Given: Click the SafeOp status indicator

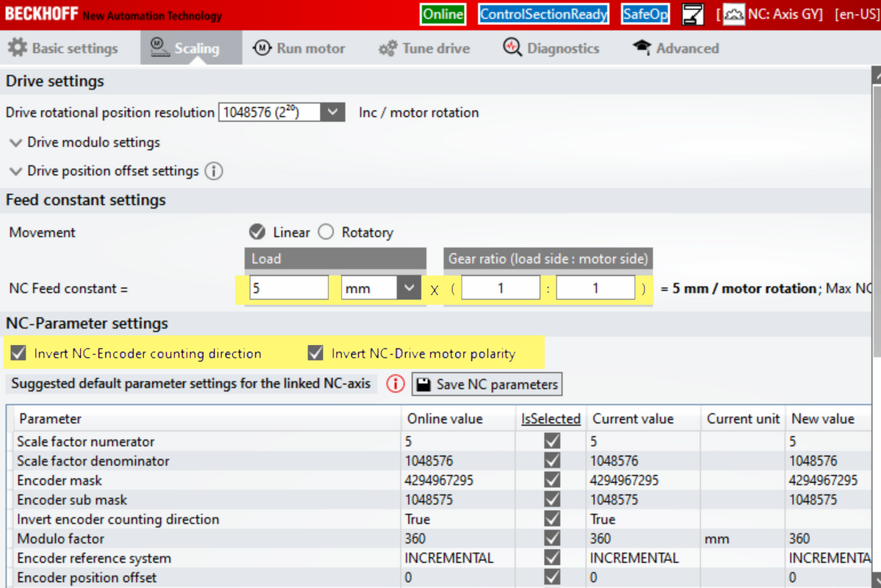Looking at the screenshot, I should (x=645, y=15).
